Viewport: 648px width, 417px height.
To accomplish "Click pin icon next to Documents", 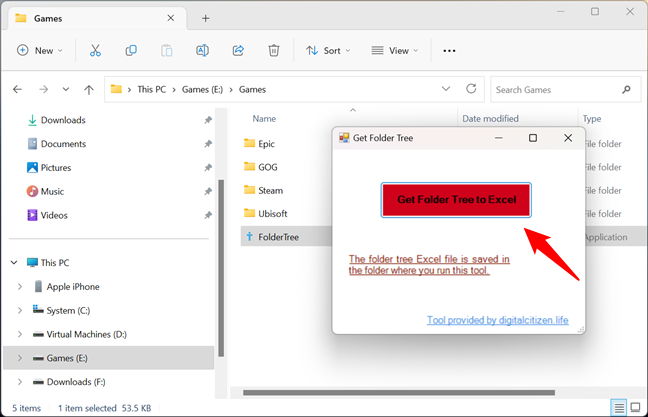I will (208, 144).
